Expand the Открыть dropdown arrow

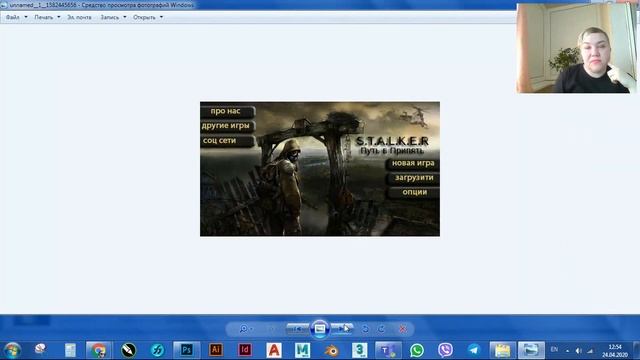point(161,17)
